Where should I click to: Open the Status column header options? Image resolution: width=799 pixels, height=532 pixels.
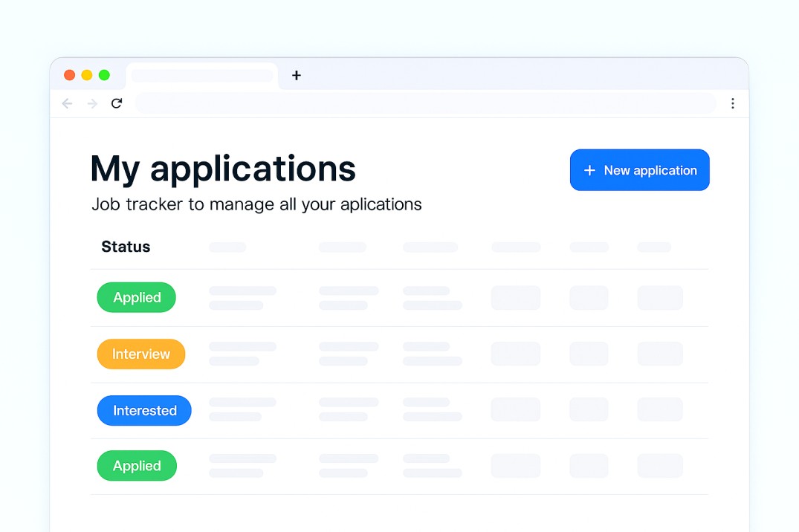tap(125, 247)
